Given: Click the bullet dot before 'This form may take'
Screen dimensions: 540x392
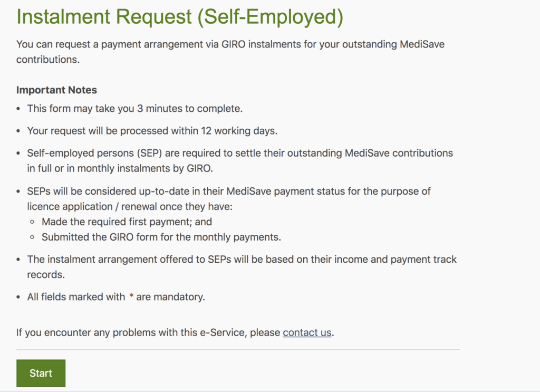Looking at the screenshot, I should click(18, 109).
